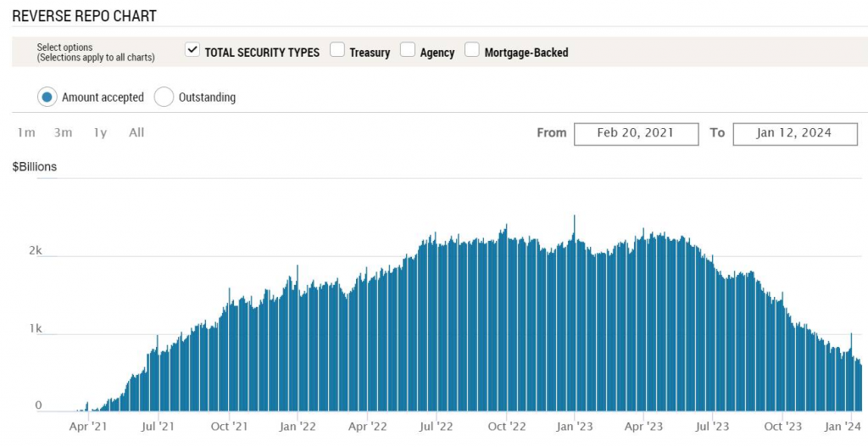Uncheck the TOTAL SECURITY TYPES checkbox
Viewport: 868px width, 447px height.
click(x=192, y=51)
